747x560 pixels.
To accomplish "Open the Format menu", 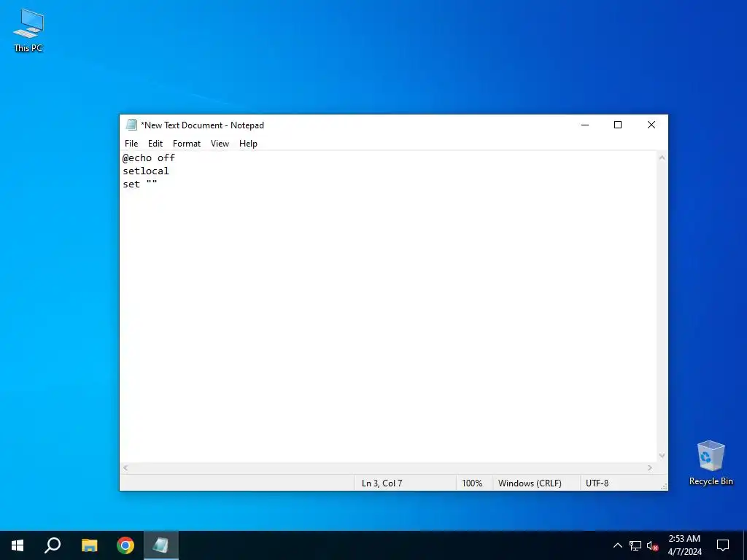I will pos(186,144).
